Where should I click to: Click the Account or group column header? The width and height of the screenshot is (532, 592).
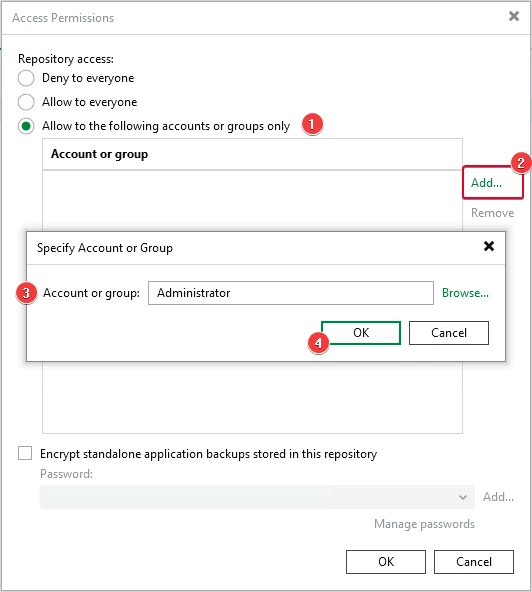tap(252, 154)
